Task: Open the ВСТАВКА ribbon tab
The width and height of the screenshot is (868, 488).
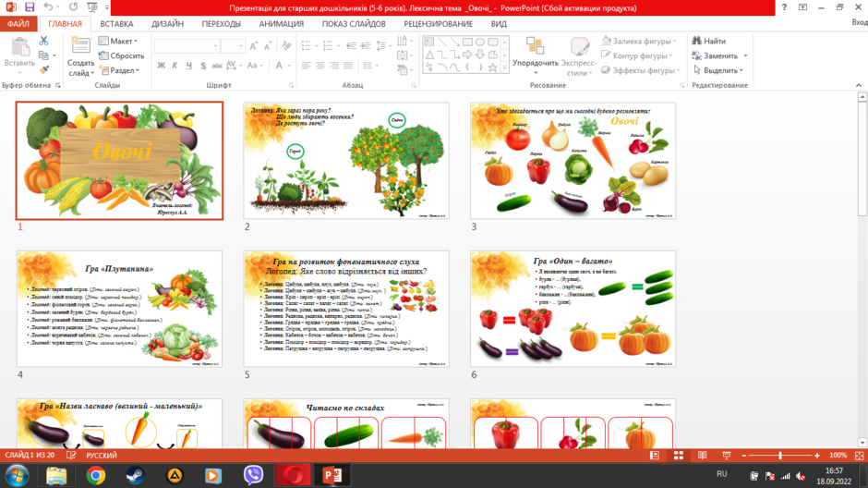Action: coord(116,24)
